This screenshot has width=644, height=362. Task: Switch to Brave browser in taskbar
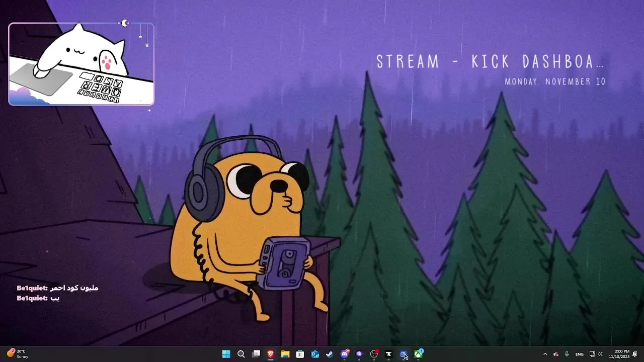[271, 354]
